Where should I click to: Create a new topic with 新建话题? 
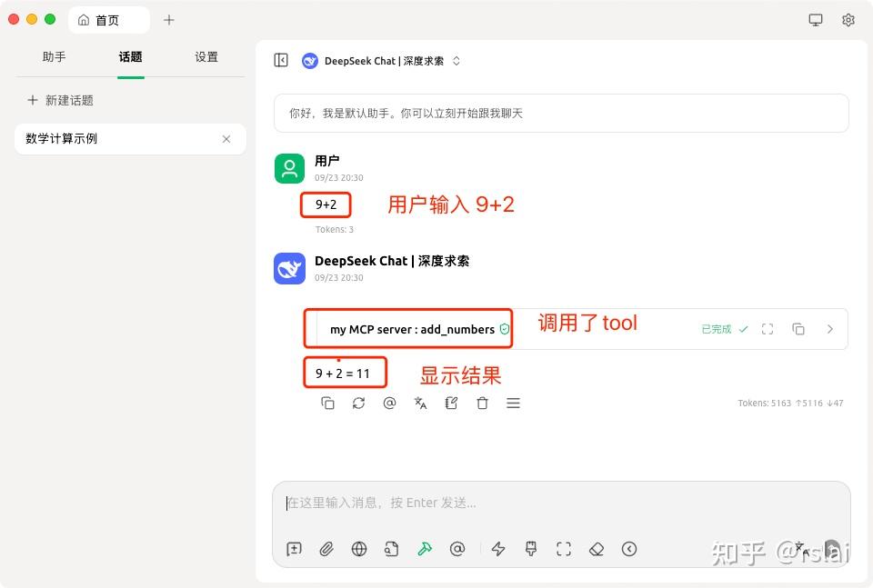60,100
